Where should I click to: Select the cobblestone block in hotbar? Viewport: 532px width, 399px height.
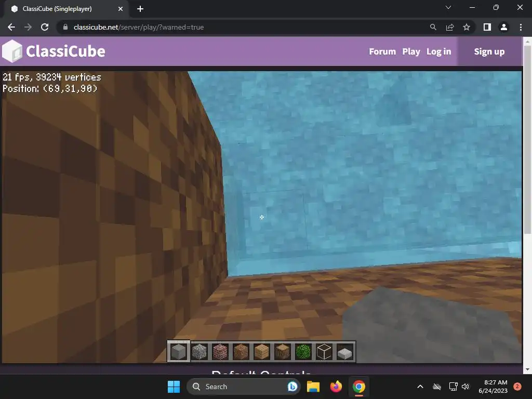pyautogui.click(x=199, y=352)
